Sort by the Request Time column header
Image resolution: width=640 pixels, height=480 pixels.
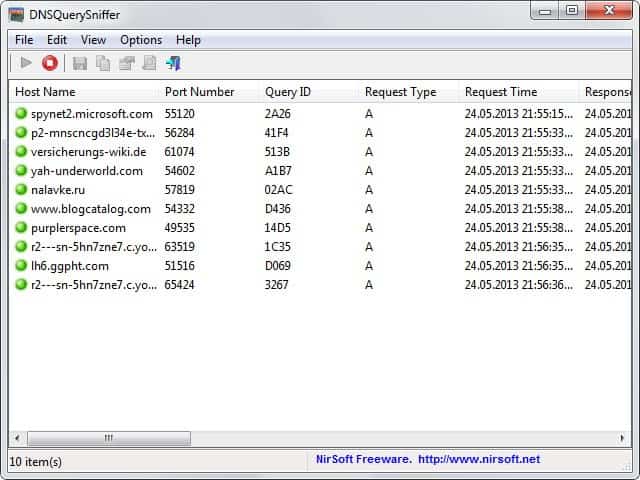pos(518,92)
